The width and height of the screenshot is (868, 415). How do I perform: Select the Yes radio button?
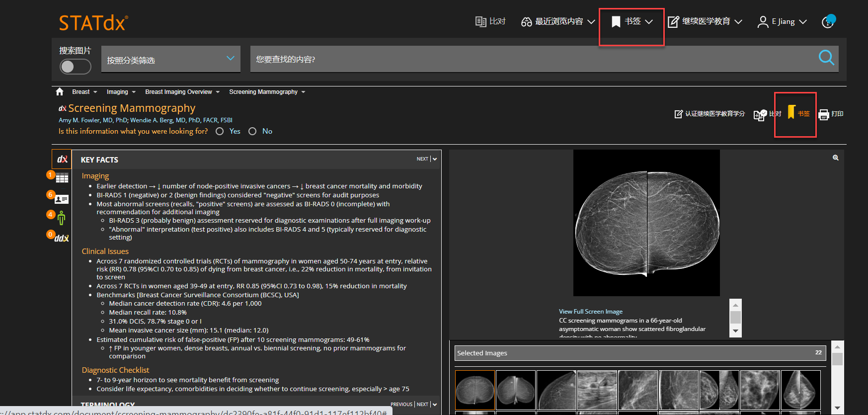(x=220, y=131)
